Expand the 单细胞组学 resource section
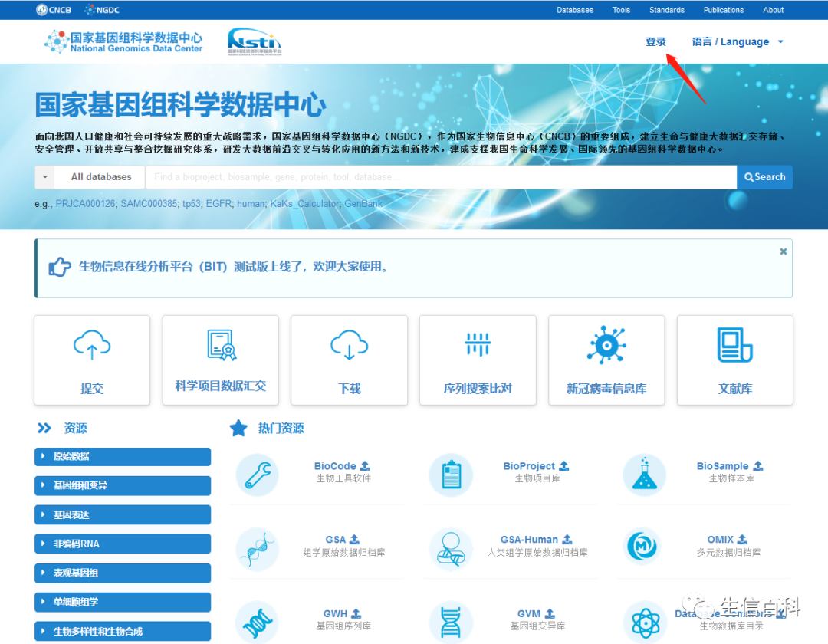The width and height of the screenshot is (828, 644). click(x=123, y=603)
